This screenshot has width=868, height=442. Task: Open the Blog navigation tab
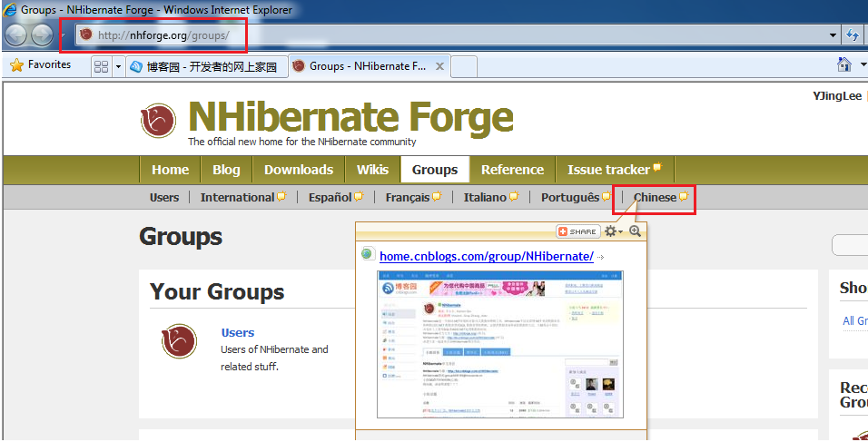pos(226,170)
